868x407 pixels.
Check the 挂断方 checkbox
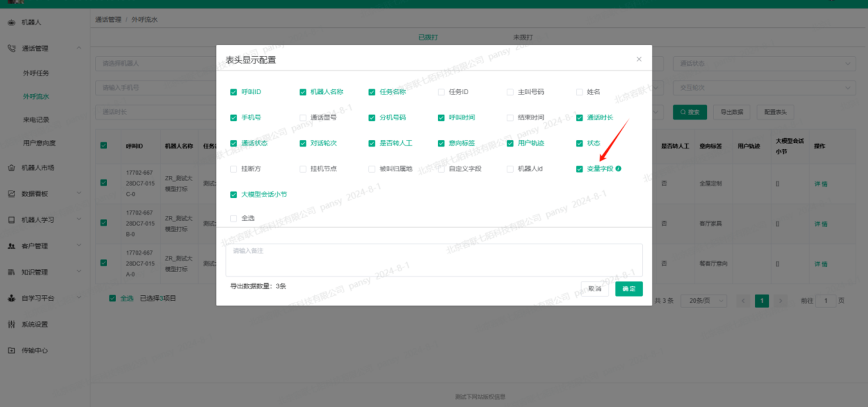(233, 169)
